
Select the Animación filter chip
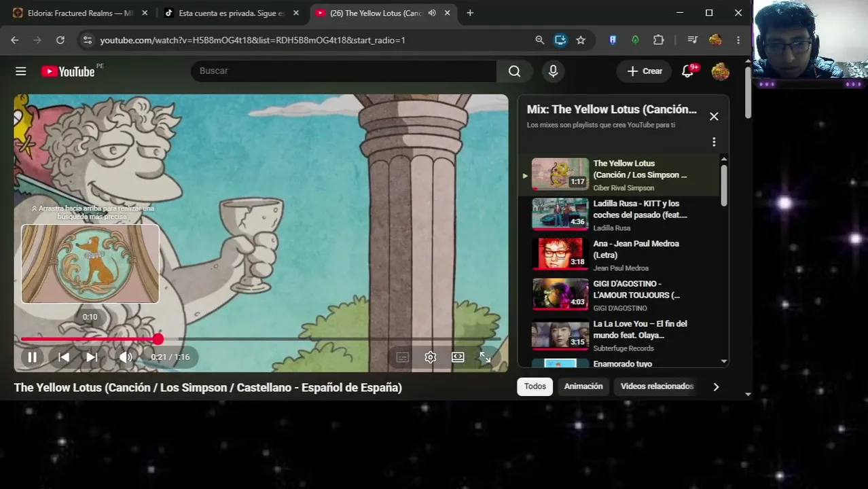[x=583, y=386]
